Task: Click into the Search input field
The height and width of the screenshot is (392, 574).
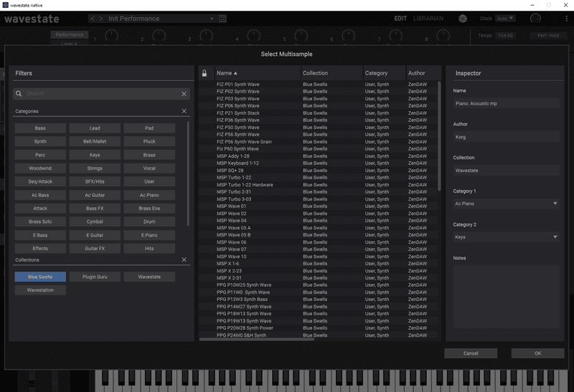Action: point(103,94)
